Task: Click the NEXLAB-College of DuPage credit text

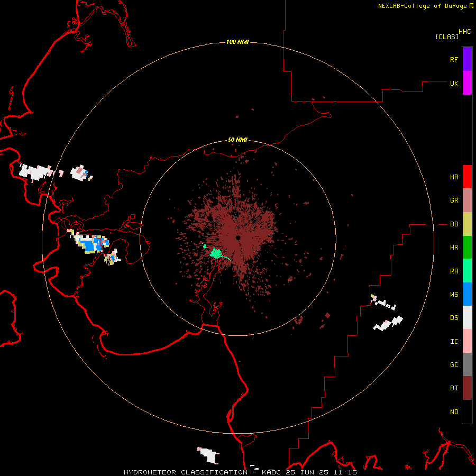Action: click(x=422, y=6)
